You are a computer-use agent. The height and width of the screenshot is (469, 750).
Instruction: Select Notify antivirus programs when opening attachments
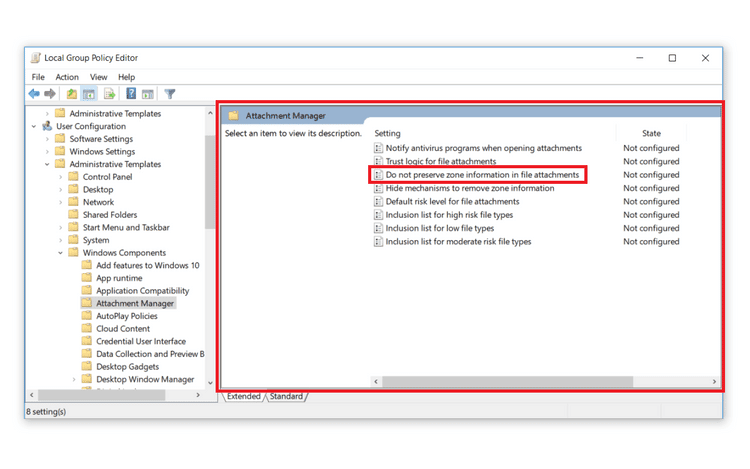(x=484, y=148)
